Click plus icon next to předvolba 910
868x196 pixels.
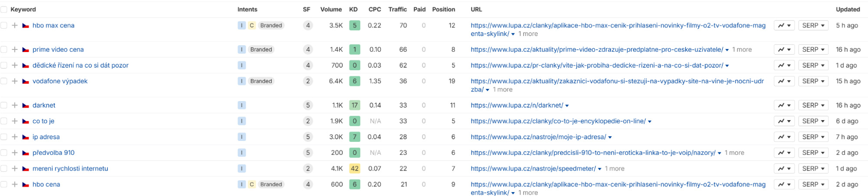pyautogui.click(x=15, y=153)
